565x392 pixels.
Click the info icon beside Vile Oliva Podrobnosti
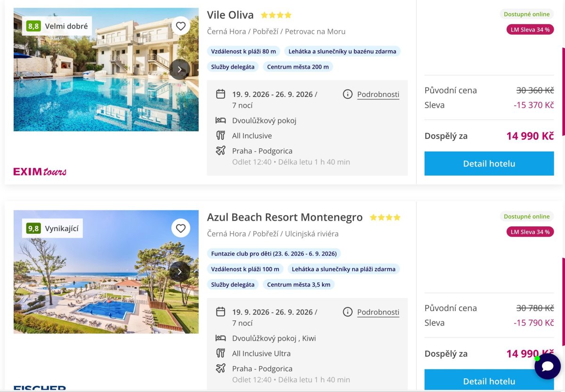tap(347, 94)
